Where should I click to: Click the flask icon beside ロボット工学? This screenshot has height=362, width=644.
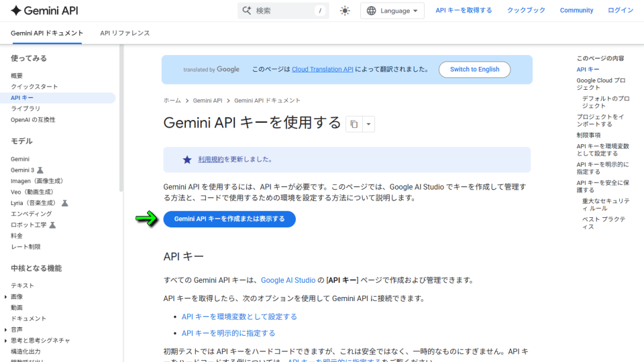click(x=52, y=225)
